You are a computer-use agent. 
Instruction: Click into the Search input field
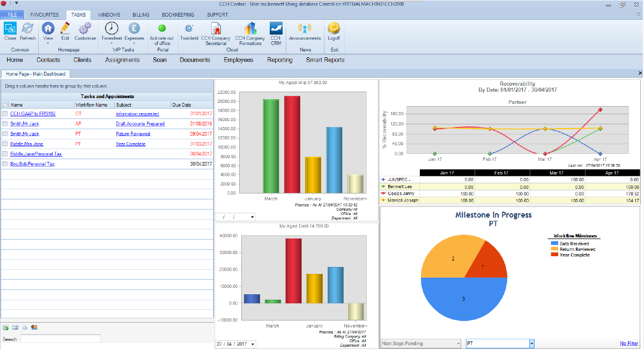[x=60, y=339]
